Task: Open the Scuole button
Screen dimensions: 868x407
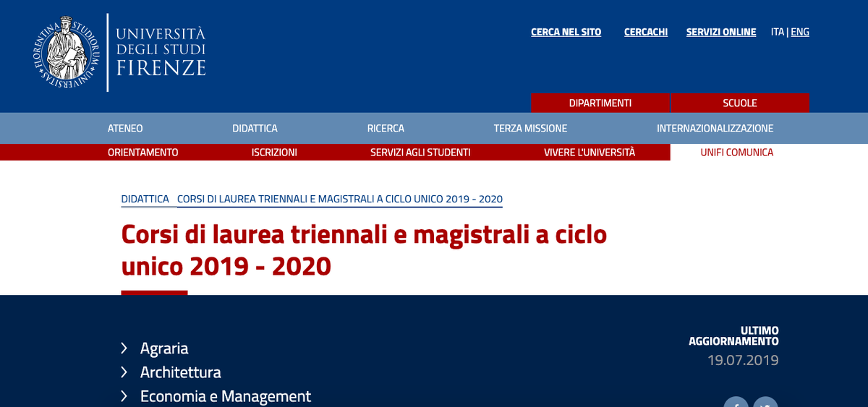Action: tap(740, 103)
